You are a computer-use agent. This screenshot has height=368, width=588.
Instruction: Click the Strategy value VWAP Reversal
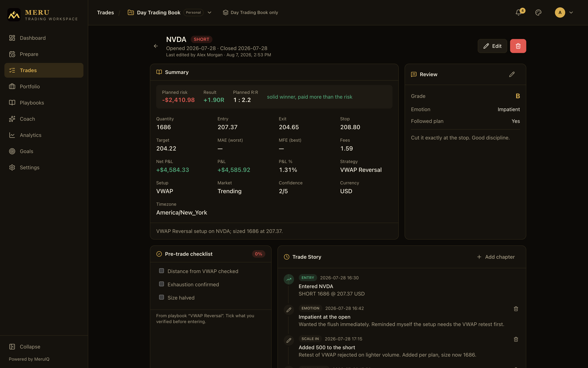tap(361, 170)
